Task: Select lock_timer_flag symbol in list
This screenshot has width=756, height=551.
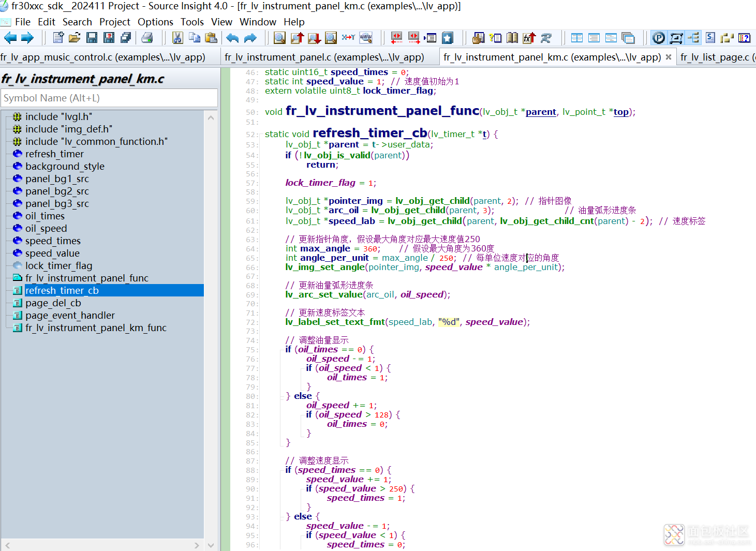Action: [x=58, y=265]
